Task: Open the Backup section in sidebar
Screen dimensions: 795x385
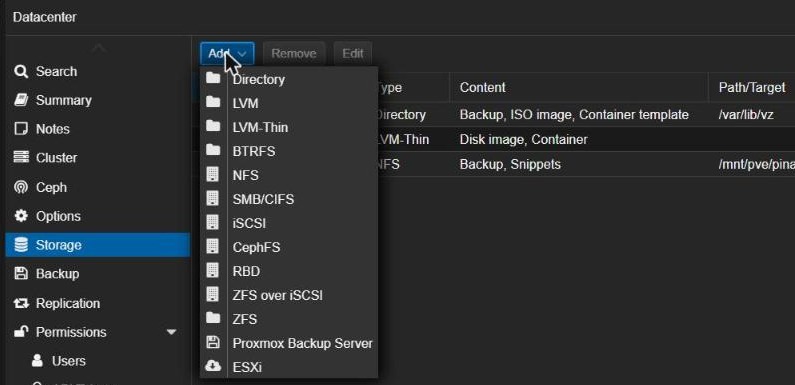Action: pyautogui.click(x=98, y=274)
